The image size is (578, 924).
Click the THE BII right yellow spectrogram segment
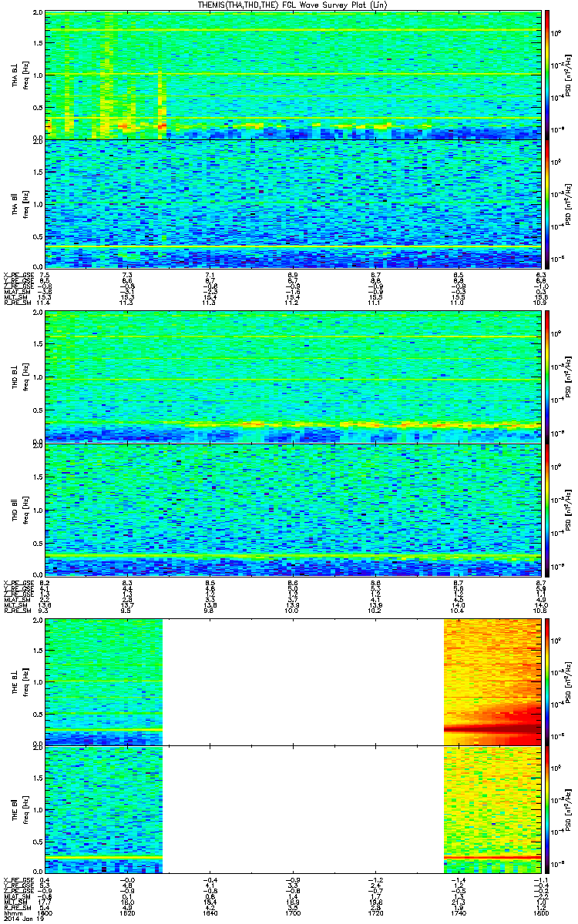click(491, 810)
